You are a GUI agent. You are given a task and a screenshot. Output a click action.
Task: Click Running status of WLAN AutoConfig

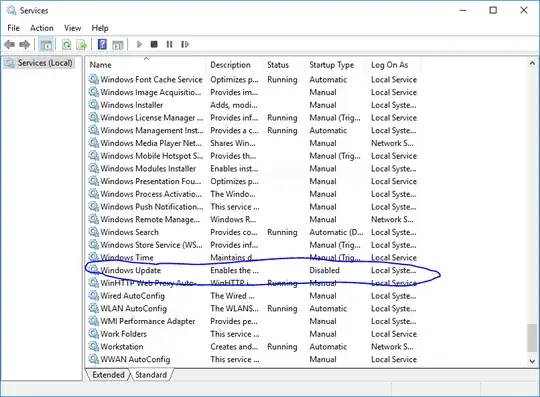(x=282, y=309)
